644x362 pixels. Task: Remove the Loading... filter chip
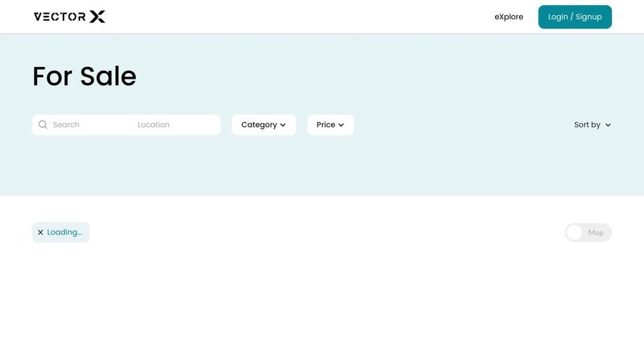[x=40, y=232]
